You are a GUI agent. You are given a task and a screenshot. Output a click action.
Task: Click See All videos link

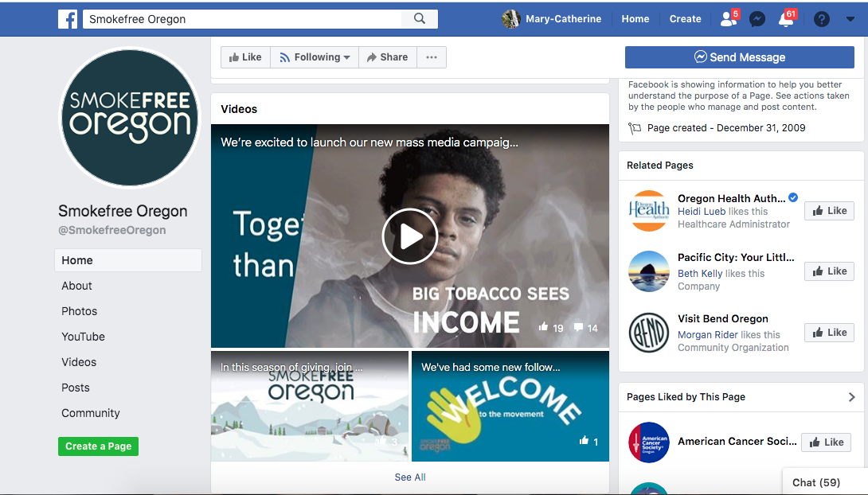(410, 477)
